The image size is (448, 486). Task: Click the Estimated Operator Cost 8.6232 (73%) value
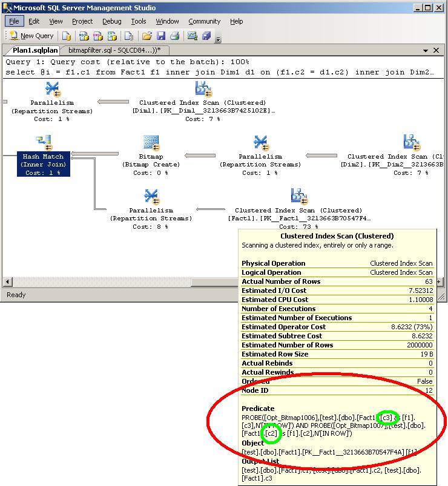412,327
